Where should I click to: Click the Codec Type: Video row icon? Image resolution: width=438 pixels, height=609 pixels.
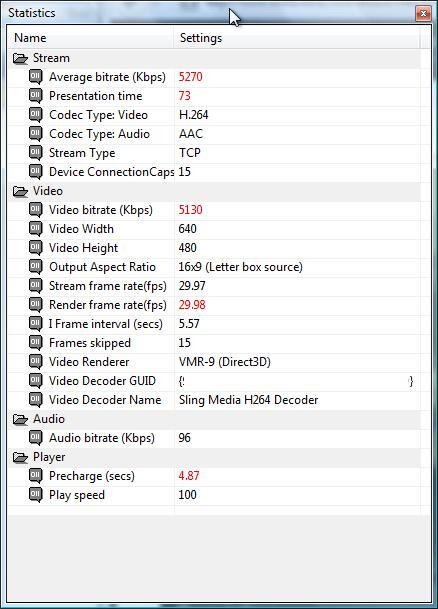pyautogui.click(x=36, y=115)
